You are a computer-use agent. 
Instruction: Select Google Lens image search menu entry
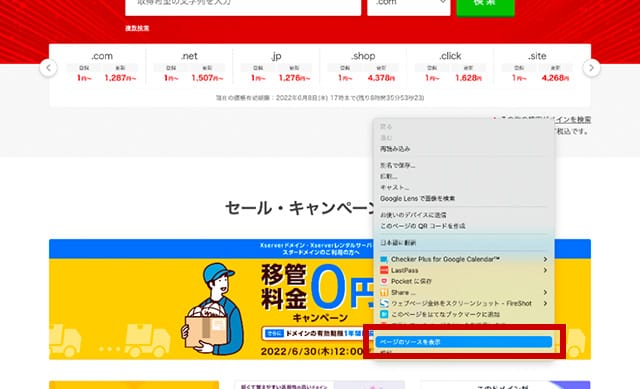417,198
